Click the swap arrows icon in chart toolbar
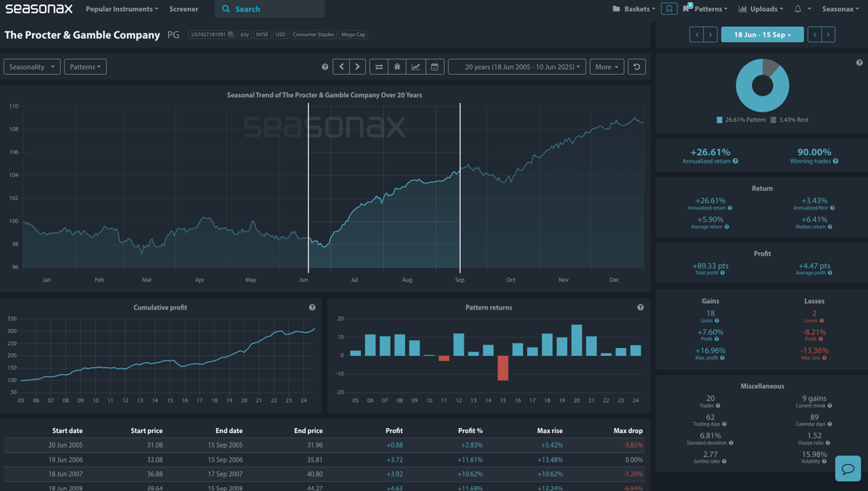Viewport: 868px width, 491px height. (x=379, y=67)
